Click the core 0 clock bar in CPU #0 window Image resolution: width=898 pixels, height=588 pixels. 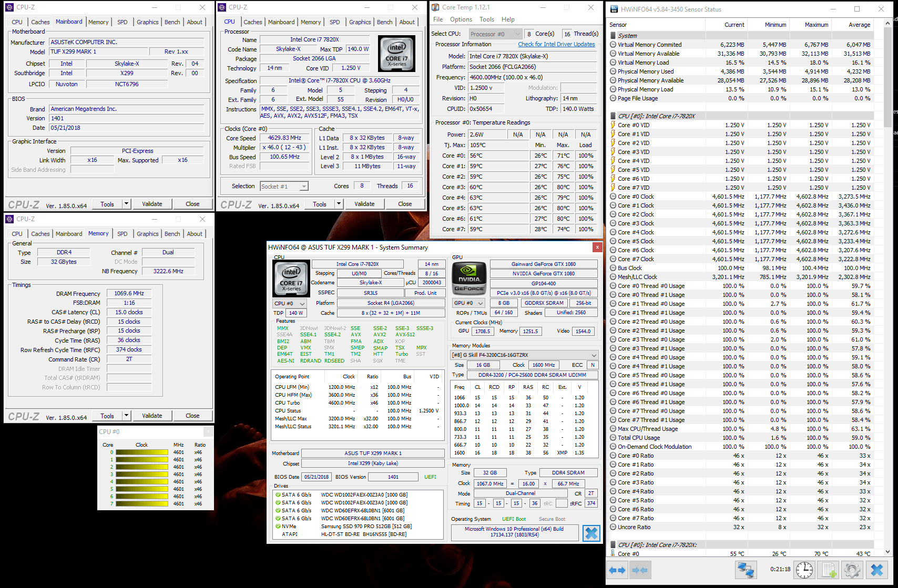142,452
